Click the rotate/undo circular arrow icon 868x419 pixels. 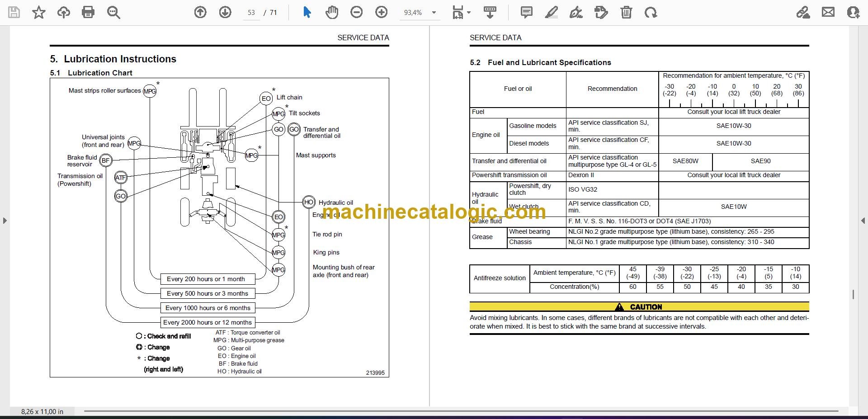point(651,13)
